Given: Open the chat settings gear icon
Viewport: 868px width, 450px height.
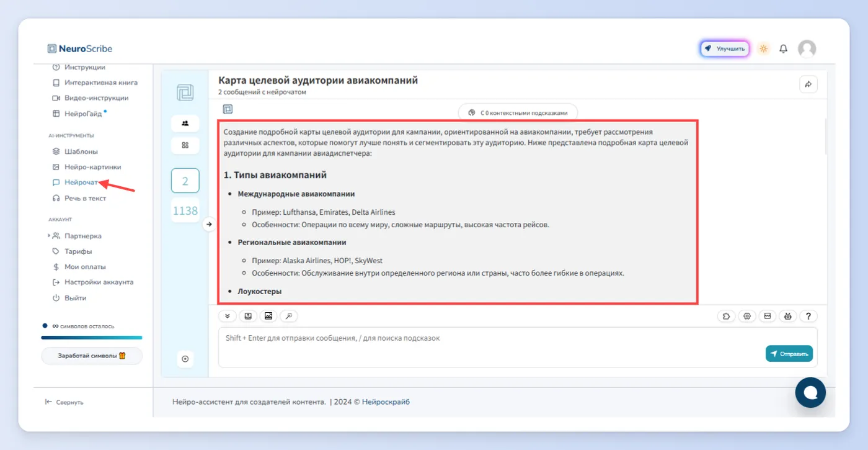Looking at the screenshot, I should click(x=747, y=316).
